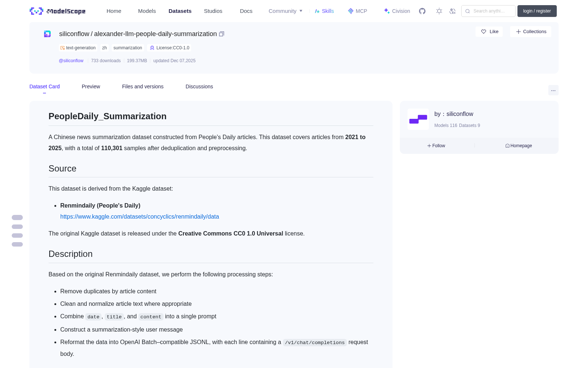
Task: Click the plus icon next to Follow
Action: [429, 146]
